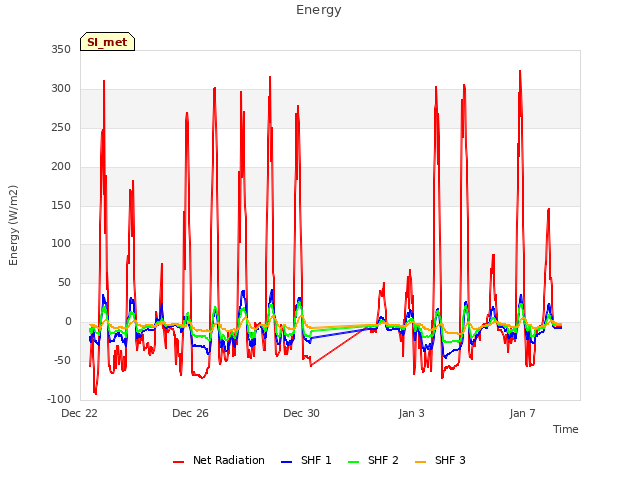640x480 pixels.
Task: Toggle the Net Radiation legend entry
Action: click(x=219, y=460)
